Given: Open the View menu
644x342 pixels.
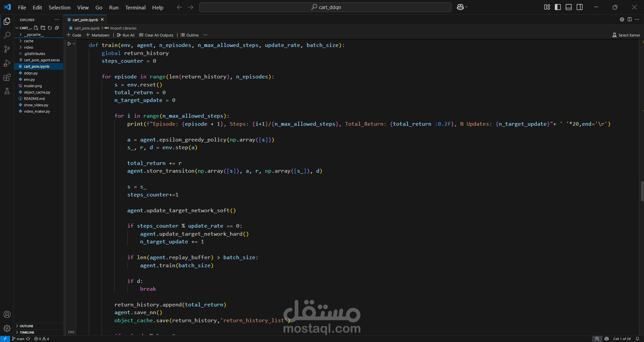Looking at the screenshot, I should (83, 7).
